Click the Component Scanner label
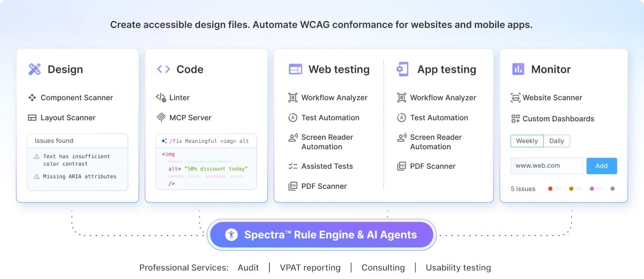The image size is (644, 279). point(77,98)
